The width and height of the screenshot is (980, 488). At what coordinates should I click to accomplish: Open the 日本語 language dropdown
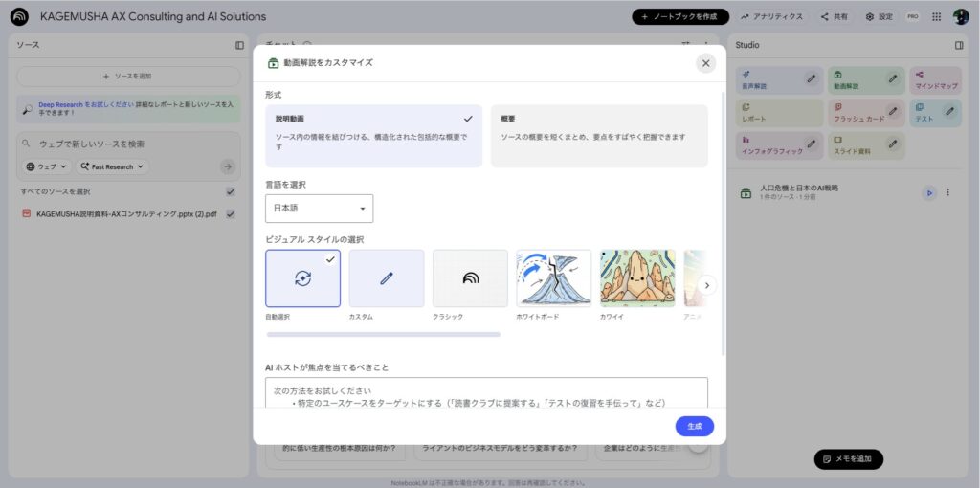319,209
